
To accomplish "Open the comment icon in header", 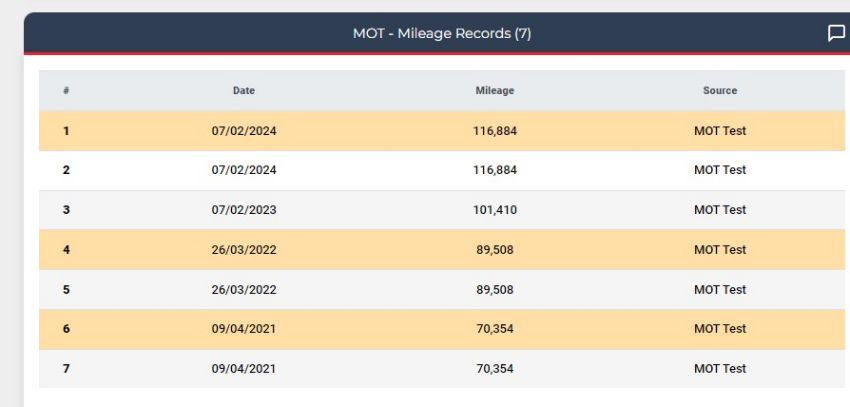I will 836,34.
